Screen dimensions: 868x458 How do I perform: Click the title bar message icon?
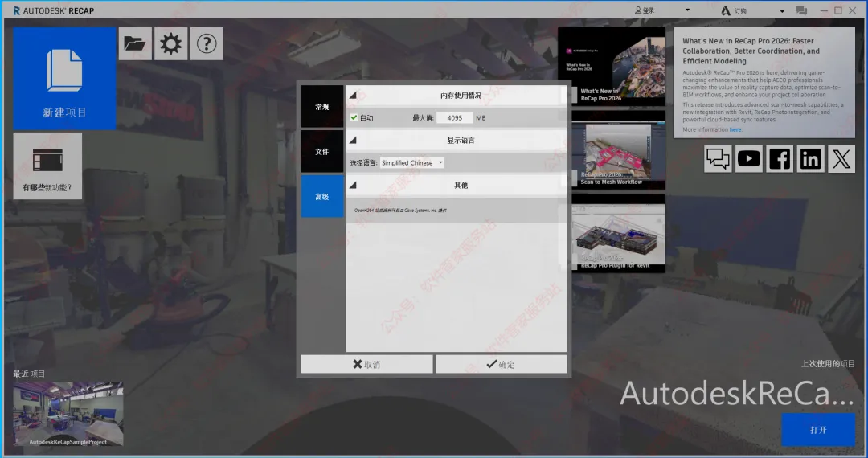click(801, 10)
